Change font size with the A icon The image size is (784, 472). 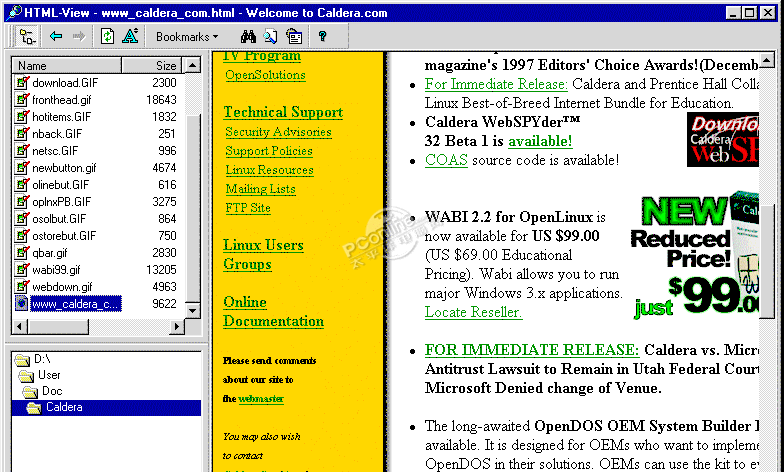point(130,36)
